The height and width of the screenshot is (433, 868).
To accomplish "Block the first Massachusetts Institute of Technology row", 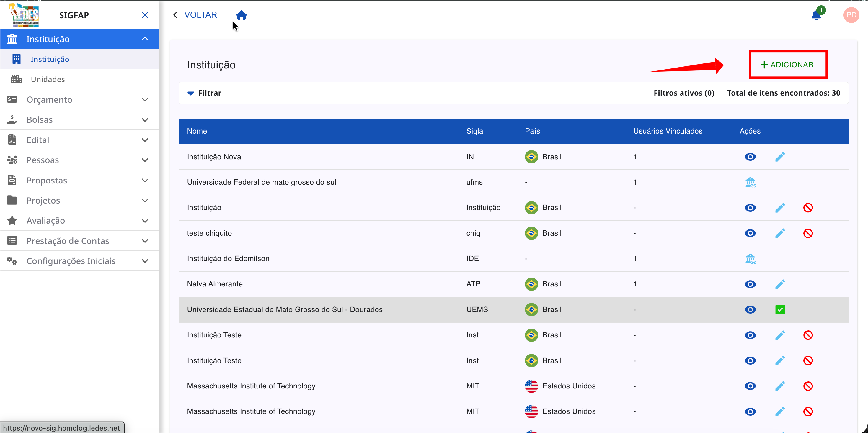I will coord(808,386).
